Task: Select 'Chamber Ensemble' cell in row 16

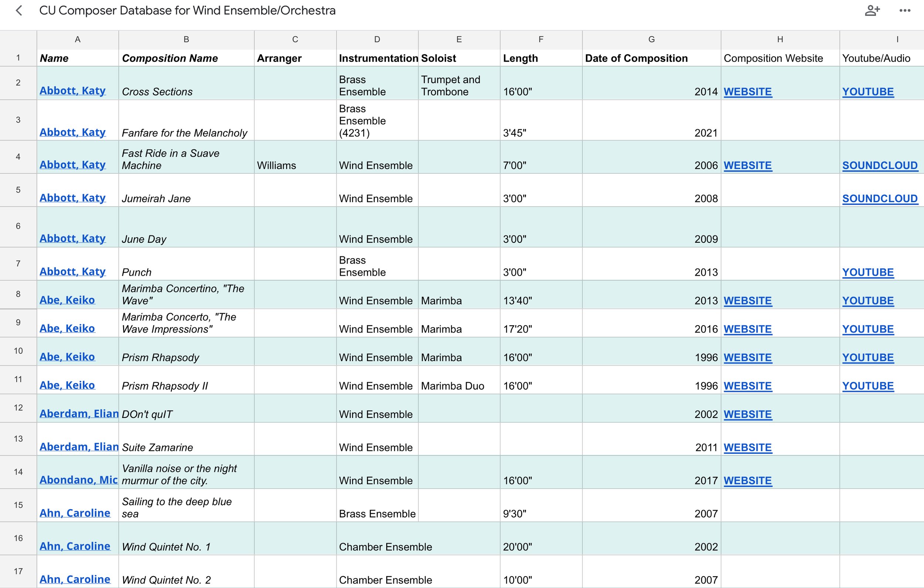Action: point(377,538)
